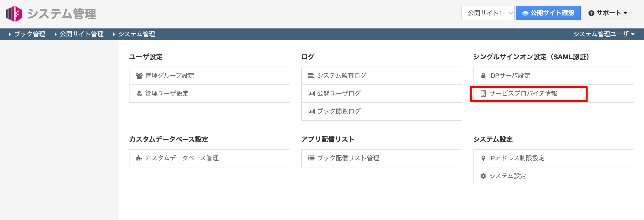Screen dimensions: 644x220
Task: Click the gear icon beside システム設定
Action: coord(483,176)
